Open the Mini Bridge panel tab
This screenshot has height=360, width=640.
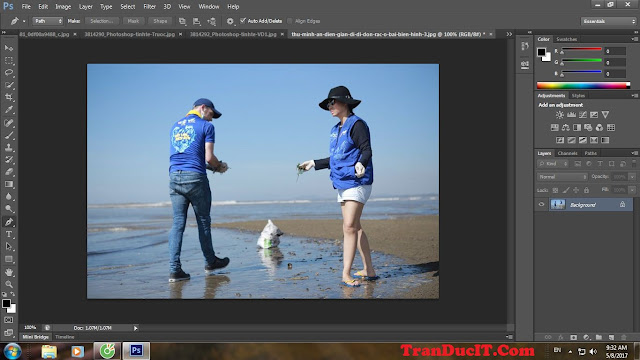(35, 337)
